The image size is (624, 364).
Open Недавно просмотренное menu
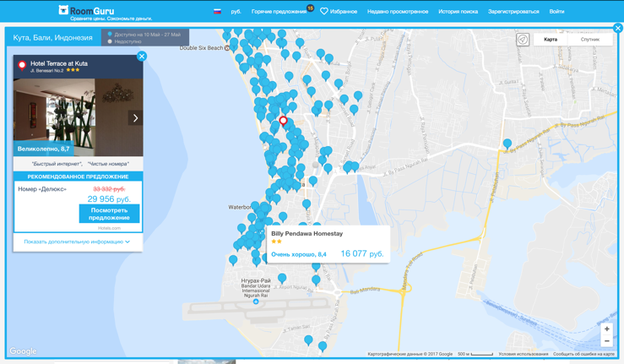pos(398,12)
